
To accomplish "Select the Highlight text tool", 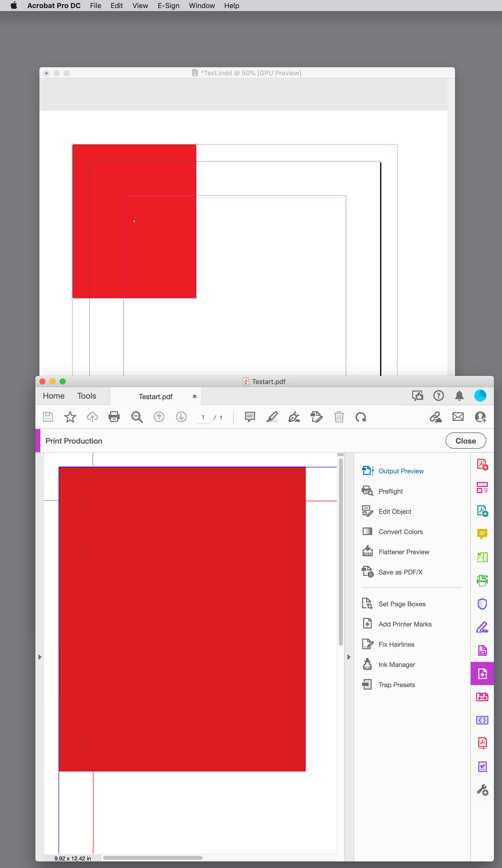I will pyautogui.click(x=272, y=417).
